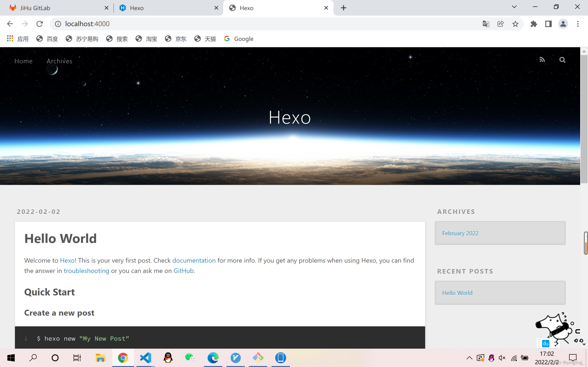This screenshot has width=588, height=367.
Task: Toggle the browser profile icon
Action: click(x=563, y=24)
